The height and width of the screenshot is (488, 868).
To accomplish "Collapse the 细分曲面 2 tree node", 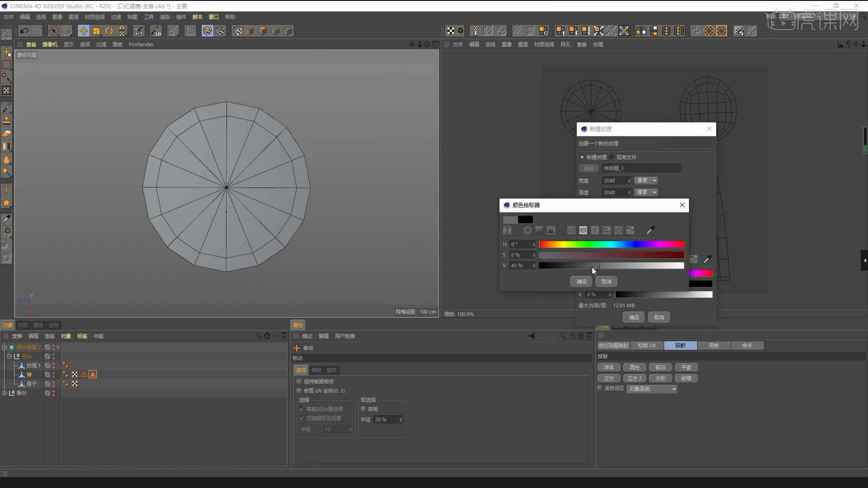I will point(4,347).
